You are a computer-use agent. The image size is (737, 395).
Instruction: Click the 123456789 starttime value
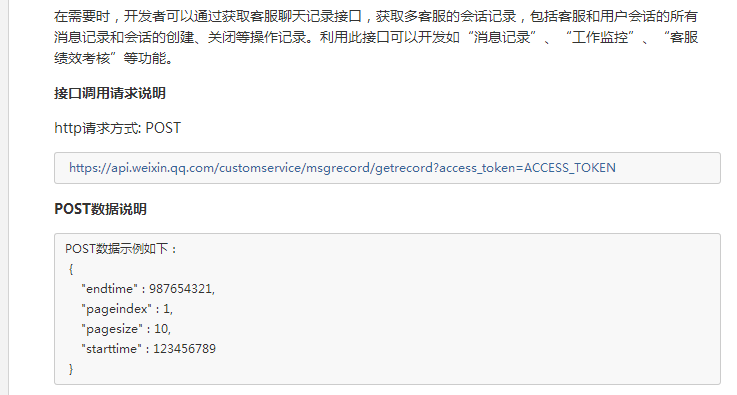pyautogui.click(x=184, y=349)
